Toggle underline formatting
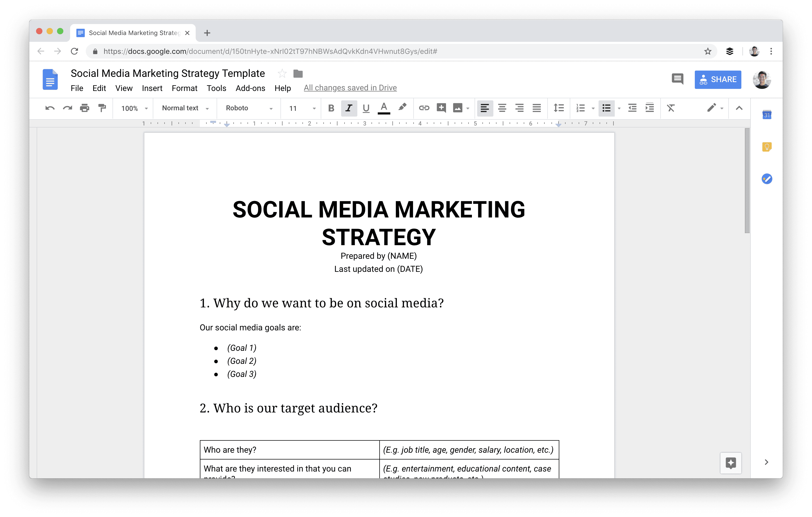This screenshot has width=812, height=517. coord(366,108)
